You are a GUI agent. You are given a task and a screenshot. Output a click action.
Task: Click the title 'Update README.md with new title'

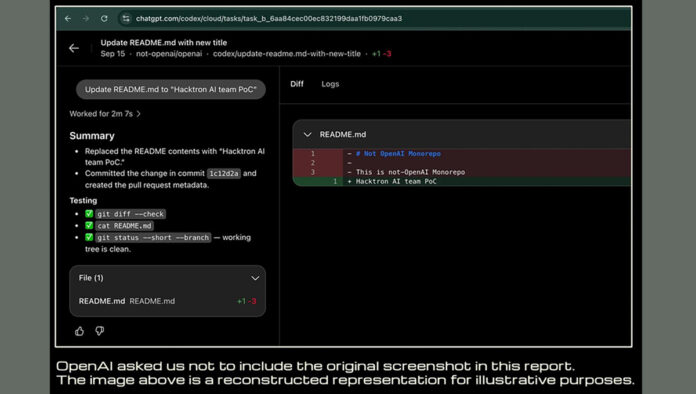click(x=164, y=43)
